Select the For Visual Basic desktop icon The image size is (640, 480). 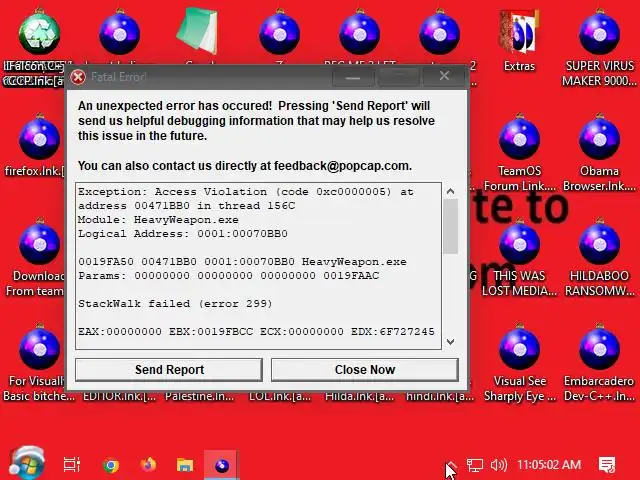pos(39,362)
